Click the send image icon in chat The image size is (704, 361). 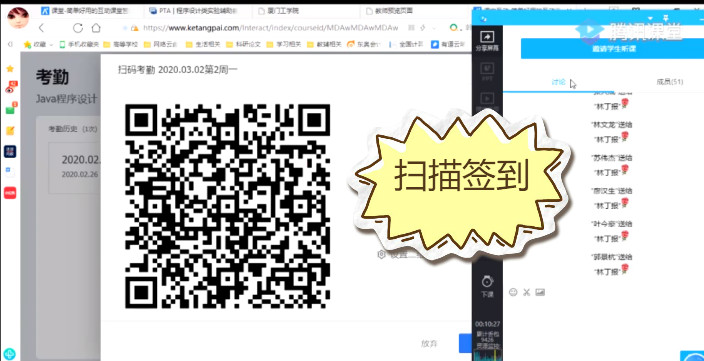pos(540,292)
